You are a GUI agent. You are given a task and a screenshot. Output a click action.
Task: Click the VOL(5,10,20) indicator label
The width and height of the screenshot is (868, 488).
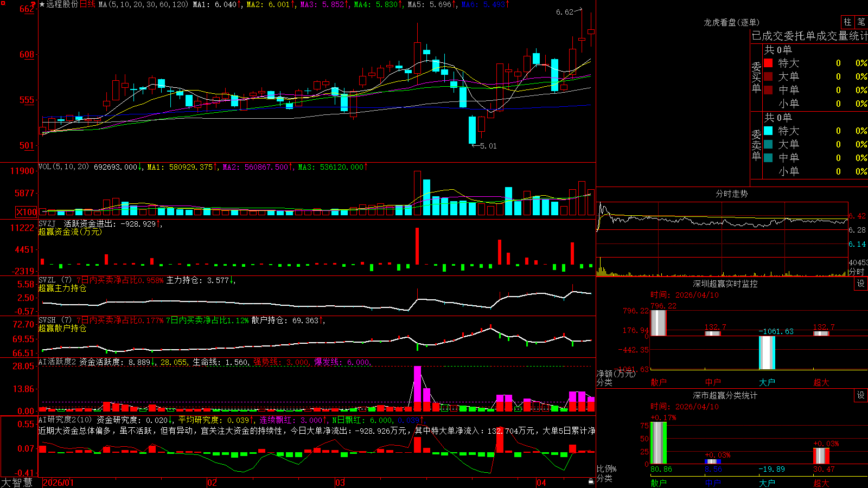coord(63,167)
